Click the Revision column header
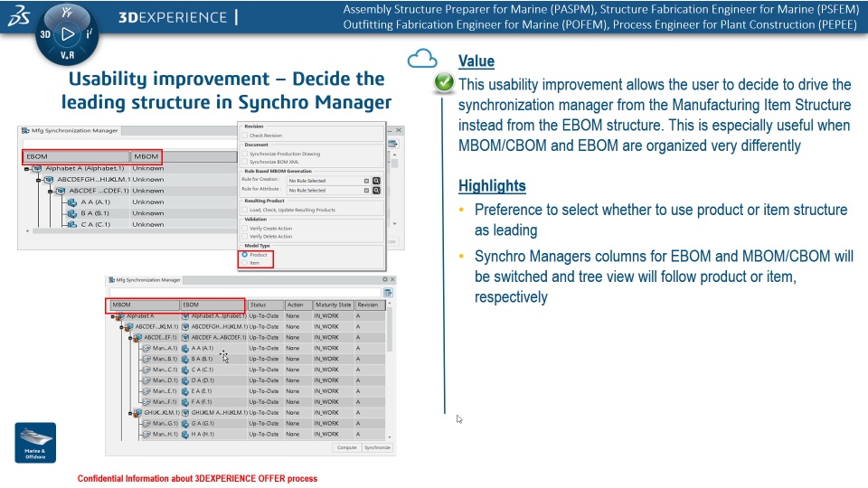Screen dimensions: 868x488 pyautogui.click(x=370, y=305)
